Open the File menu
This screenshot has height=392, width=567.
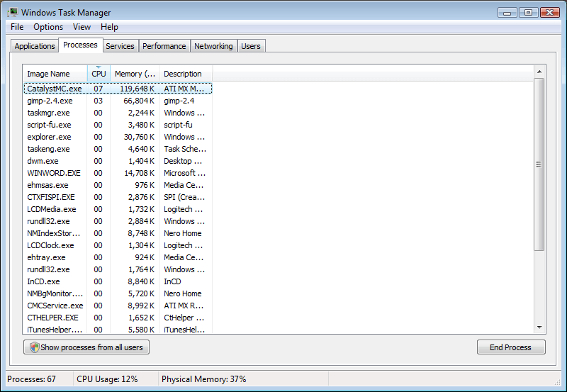click(17, 27)
